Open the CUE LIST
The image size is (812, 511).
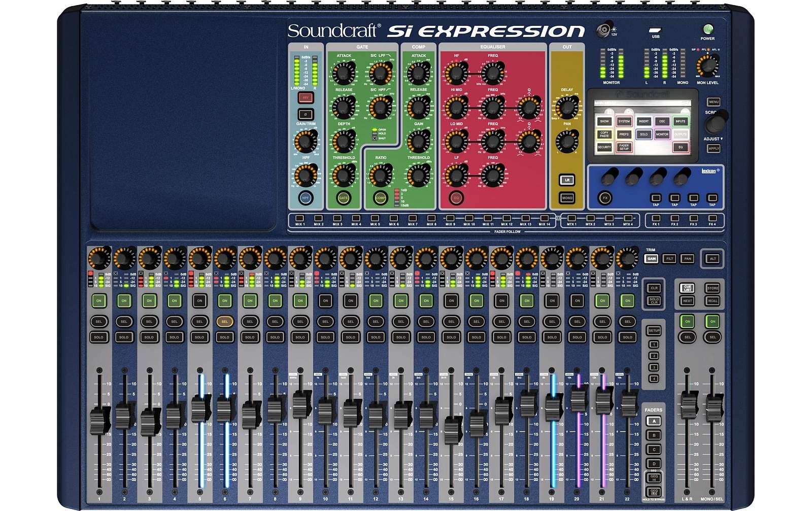point(687,288)
